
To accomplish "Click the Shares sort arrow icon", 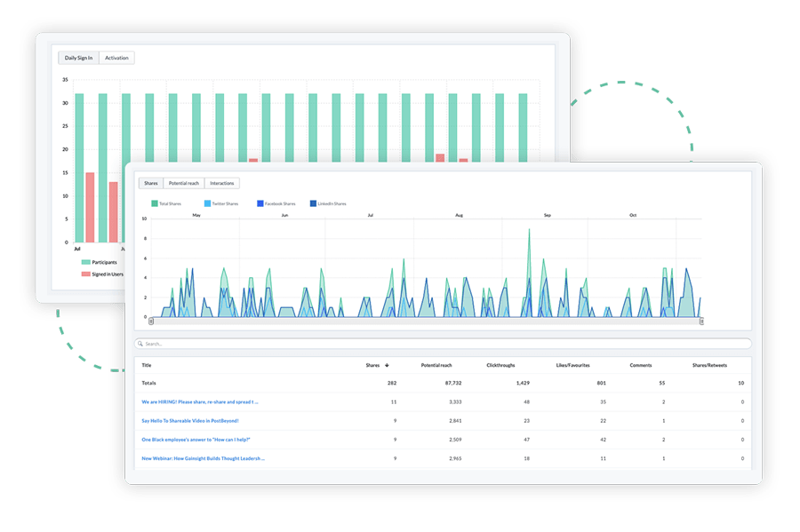I will coord(387,365).
